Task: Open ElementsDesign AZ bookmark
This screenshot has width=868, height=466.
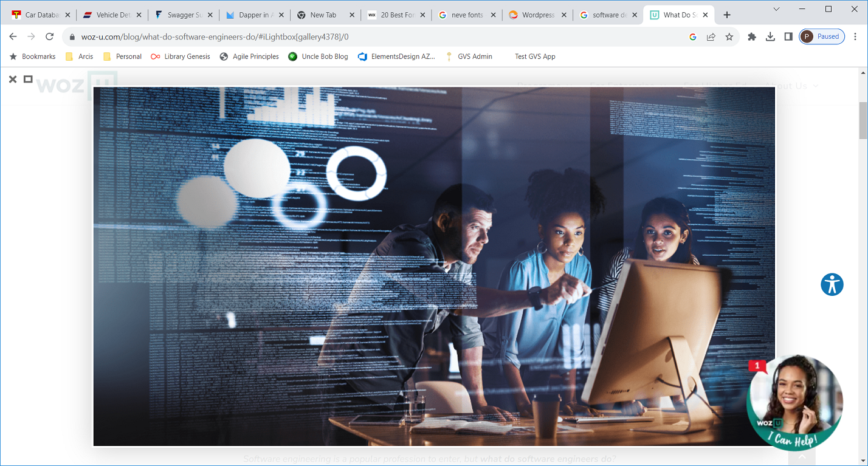Action: [x=397, y=57]
